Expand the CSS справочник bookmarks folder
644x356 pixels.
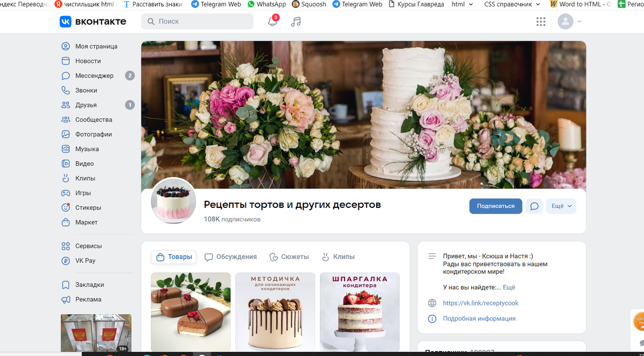point(512,4)
